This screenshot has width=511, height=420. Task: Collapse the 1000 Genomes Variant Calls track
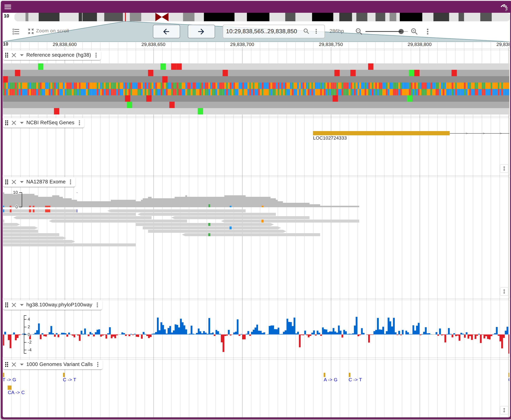coord(22,364)
